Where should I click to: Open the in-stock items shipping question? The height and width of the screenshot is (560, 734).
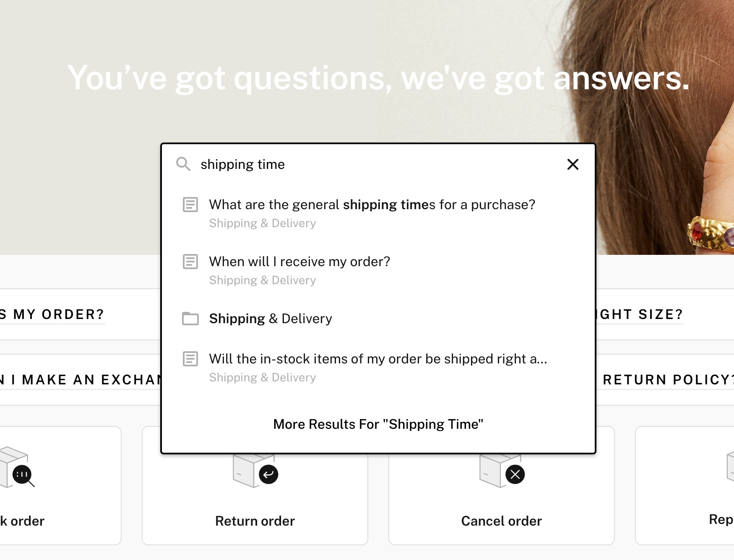click(378, 359)
